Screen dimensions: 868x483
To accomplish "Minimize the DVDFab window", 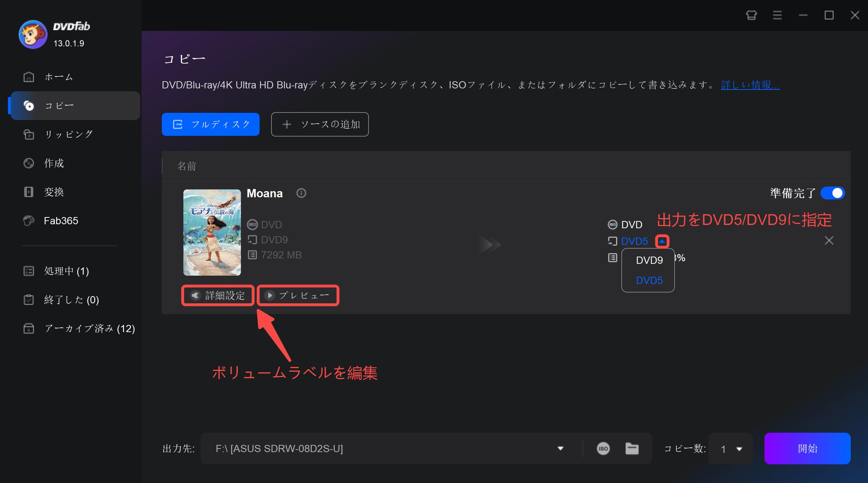I will pos(803,15).
